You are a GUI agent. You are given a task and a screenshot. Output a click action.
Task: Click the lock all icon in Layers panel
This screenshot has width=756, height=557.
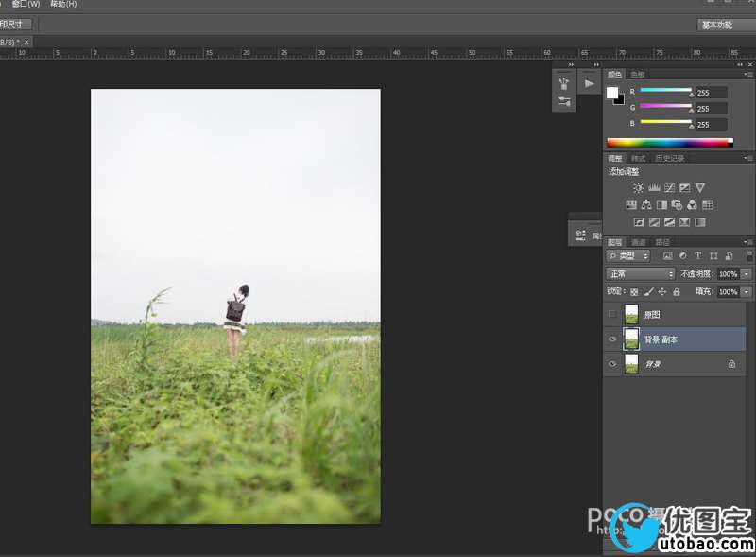[677, 292]
